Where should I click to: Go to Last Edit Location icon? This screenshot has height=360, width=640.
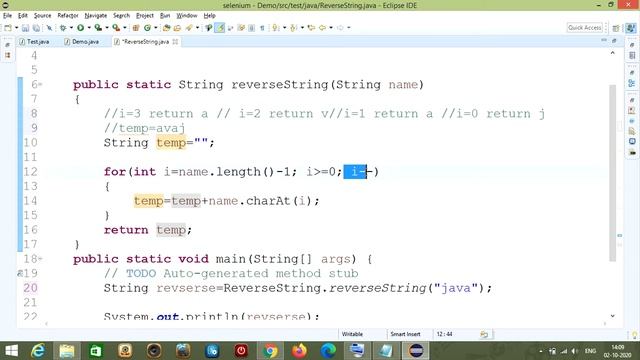click(311, 28)
